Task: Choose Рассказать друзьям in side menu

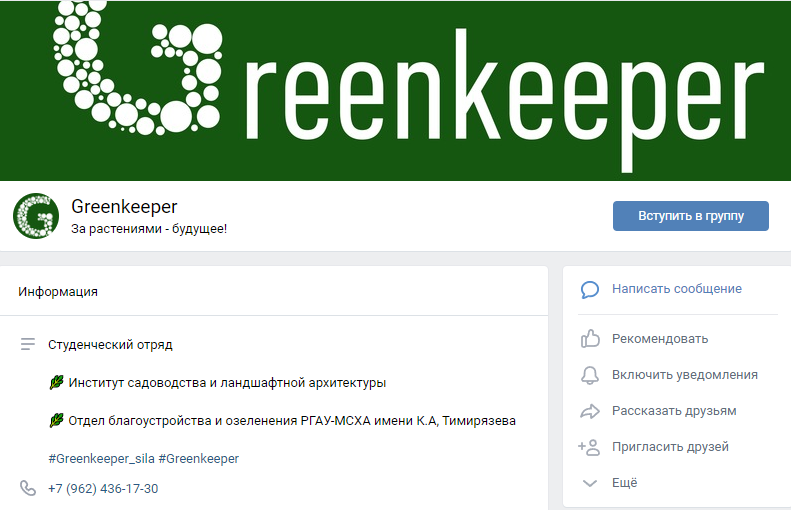Action: click(x=674, y=411)
